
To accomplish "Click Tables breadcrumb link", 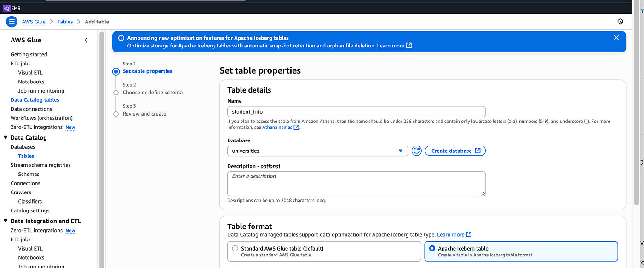I will pyautogui.click(x=65, y=22).
